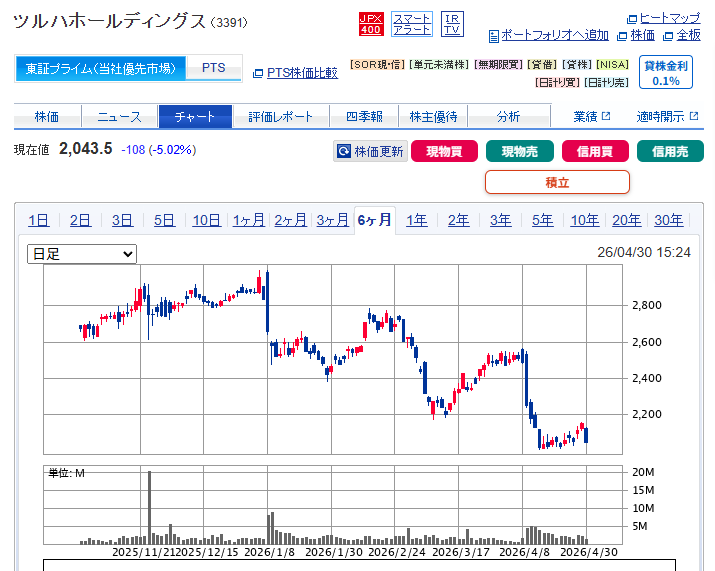This screenshot has height=571, width=715.
Task: Select the 1年 chart period tab
Action: pyautogui.click(x=417, y=221)
